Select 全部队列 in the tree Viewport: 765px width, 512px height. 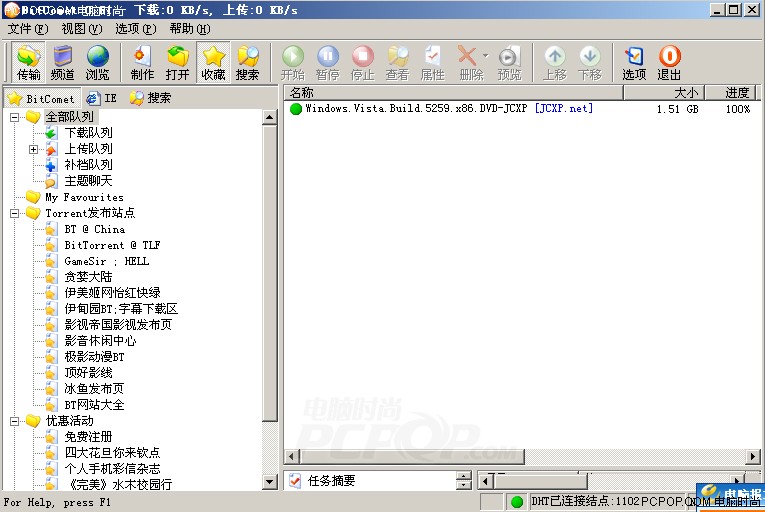[69, 117]
